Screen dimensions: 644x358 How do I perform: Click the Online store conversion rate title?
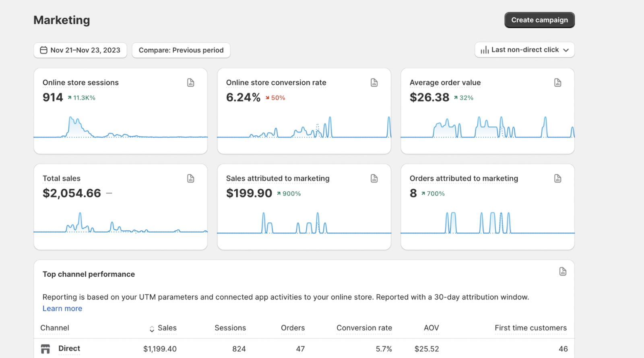(x=276, y=83)
